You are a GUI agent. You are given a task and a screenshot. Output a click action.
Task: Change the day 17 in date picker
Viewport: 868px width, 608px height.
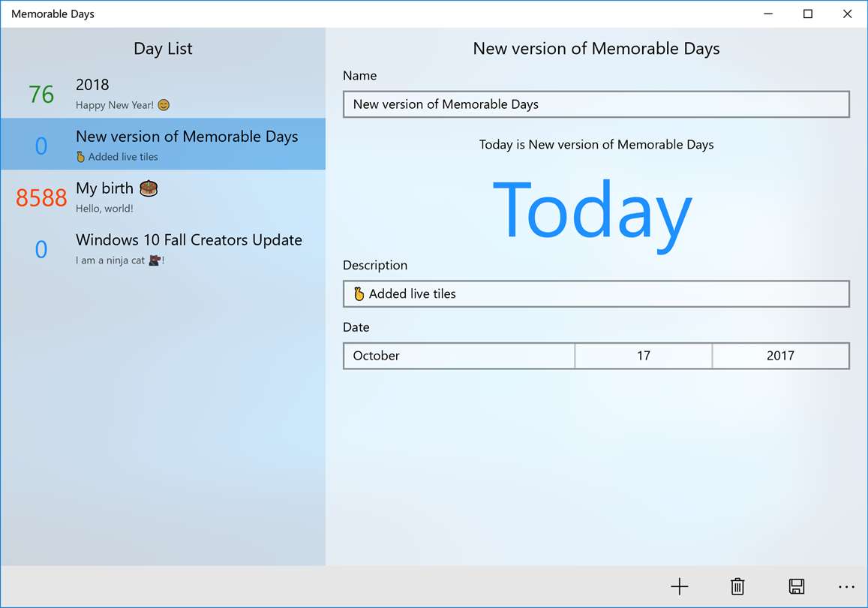click(x=643, y=356)
